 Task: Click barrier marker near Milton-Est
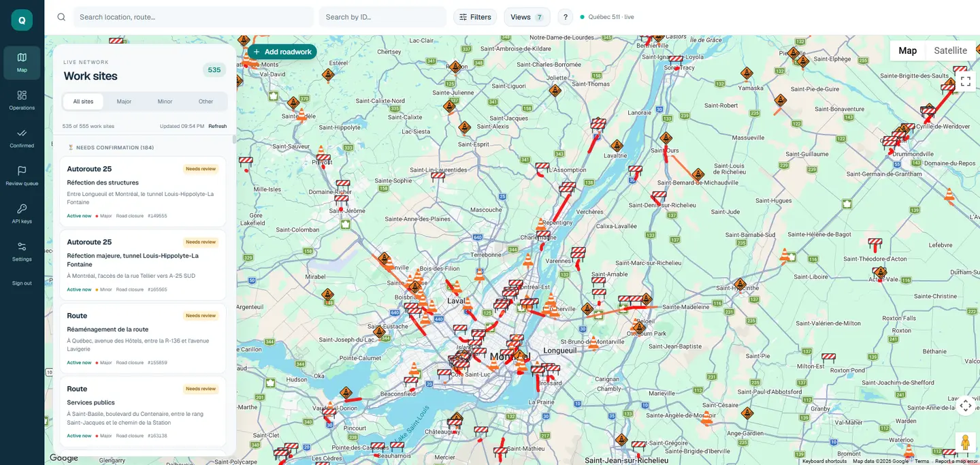pyautogui.click(x=828, y=357)
